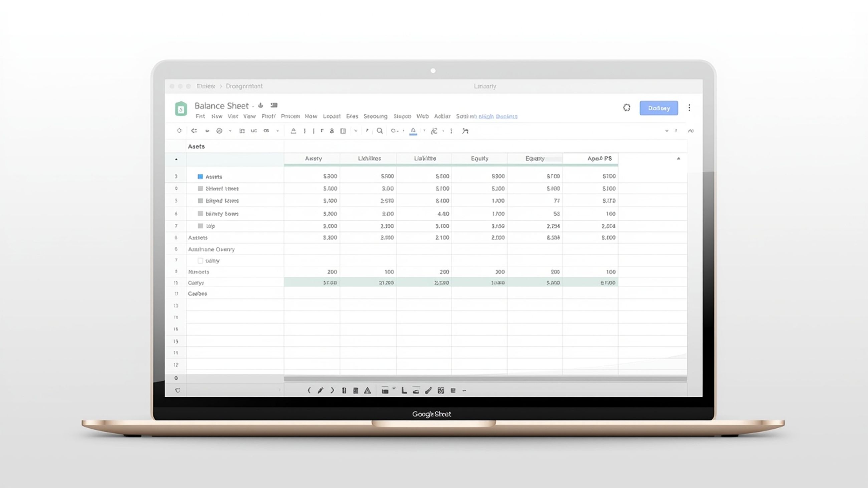Click the bordered square icon in the toolbar
Viewport: 868px width, 488px height.
coord(343,131)
